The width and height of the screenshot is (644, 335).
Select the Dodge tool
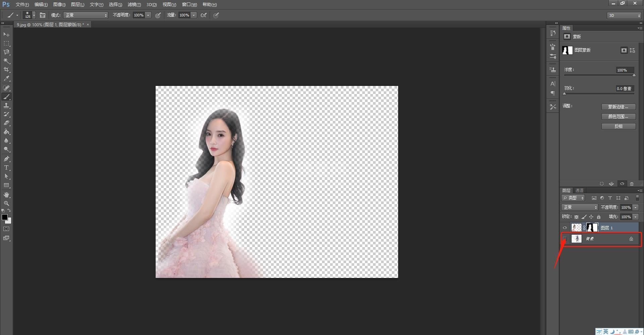pyautogui.click(x=6, y=149)
